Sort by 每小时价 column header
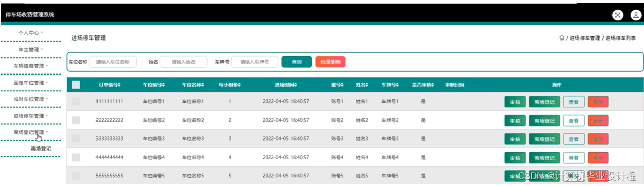This screenshot has width=644, height=186. click(230, 85)
